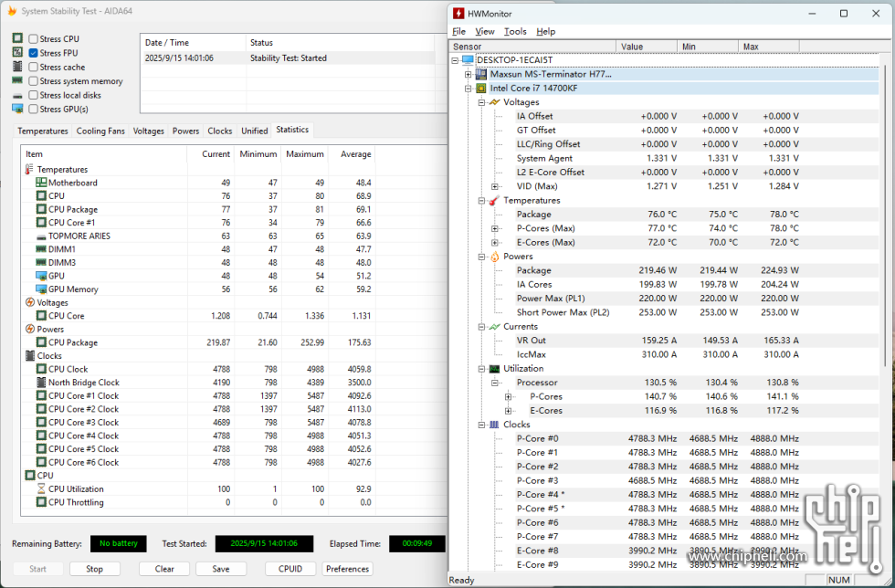Click the icon of the AIDA64 Clocks group
Viewport: 895px width, 588px height.
pyautogui.click(x=29, y=356)
